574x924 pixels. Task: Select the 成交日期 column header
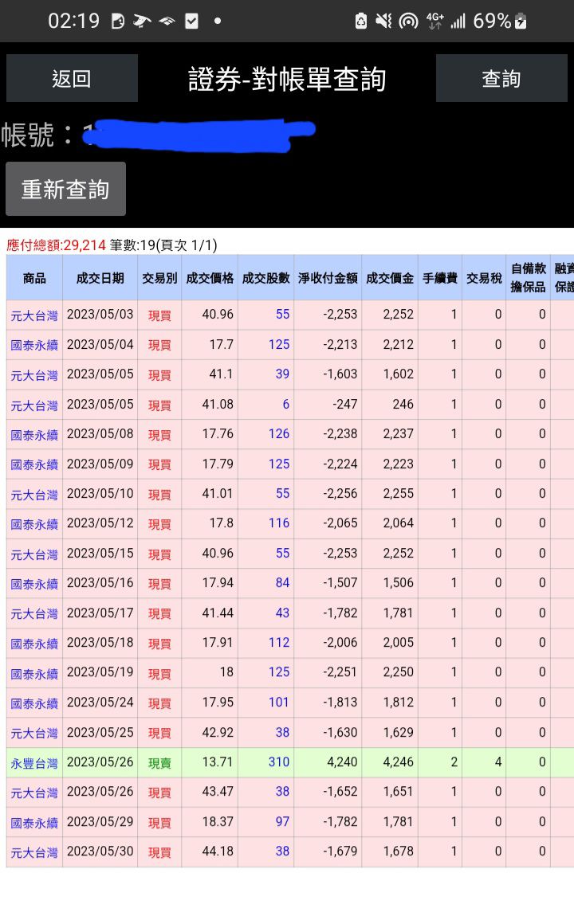[100, 278]
